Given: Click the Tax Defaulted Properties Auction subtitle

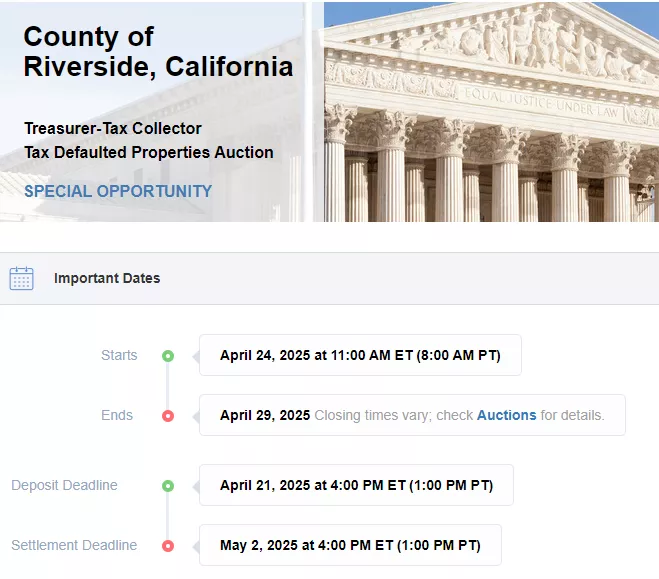Looking at the screenshot, I should coord(149,152).
